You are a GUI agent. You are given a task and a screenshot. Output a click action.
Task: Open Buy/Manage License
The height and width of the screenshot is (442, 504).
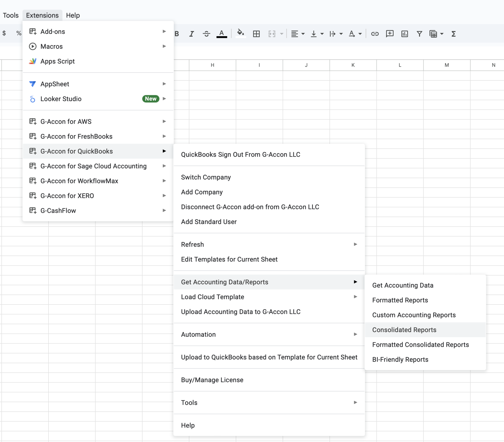pyautogui.click(x=269, y=380)
